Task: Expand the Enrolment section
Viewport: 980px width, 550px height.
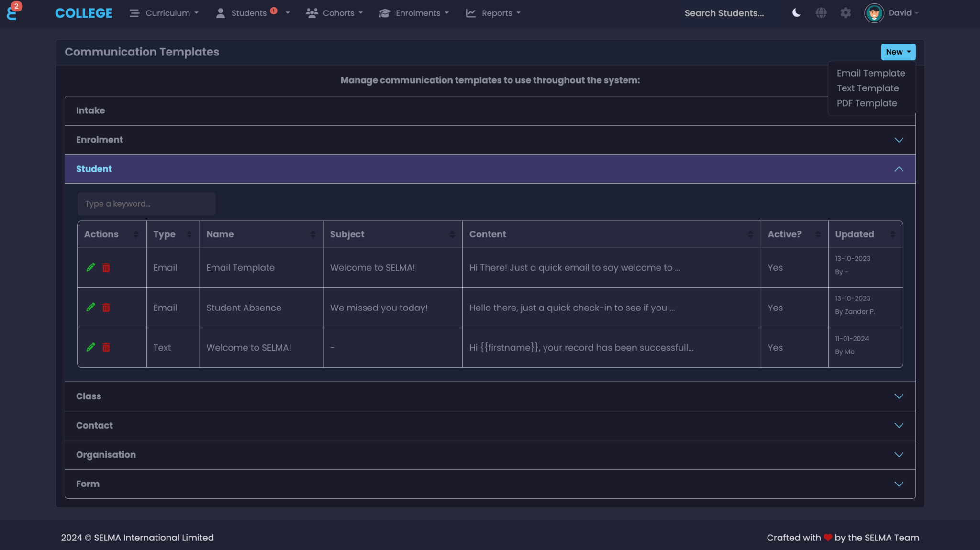Action: (899, 140)
